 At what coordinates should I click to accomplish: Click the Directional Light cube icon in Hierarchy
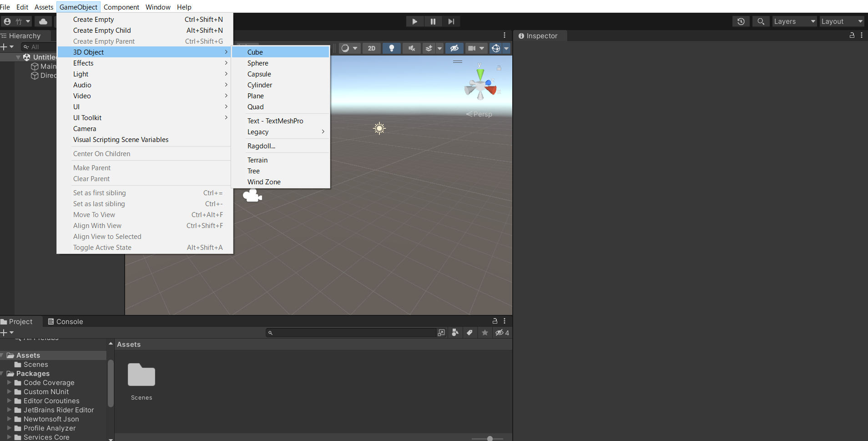coord(35,76)
